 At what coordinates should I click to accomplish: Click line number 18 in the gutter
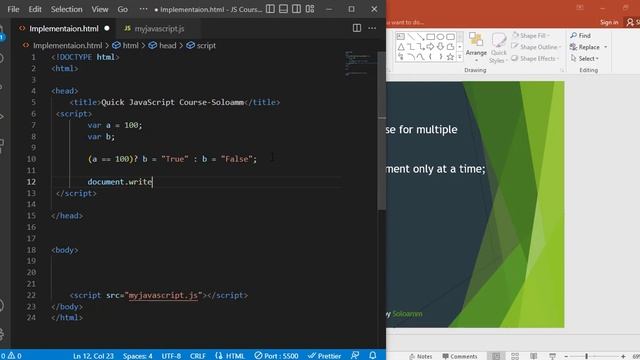pos(31,250)
